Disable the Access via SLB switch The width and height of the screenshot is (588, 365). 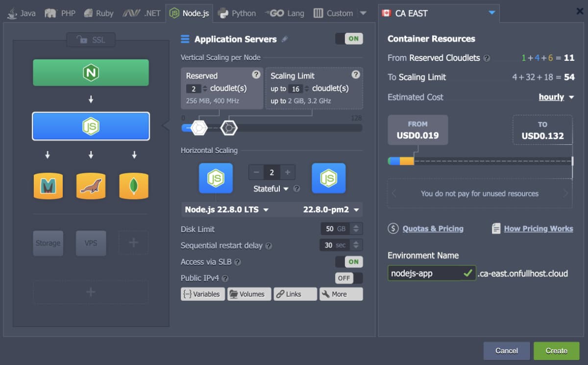pos(349,262)
